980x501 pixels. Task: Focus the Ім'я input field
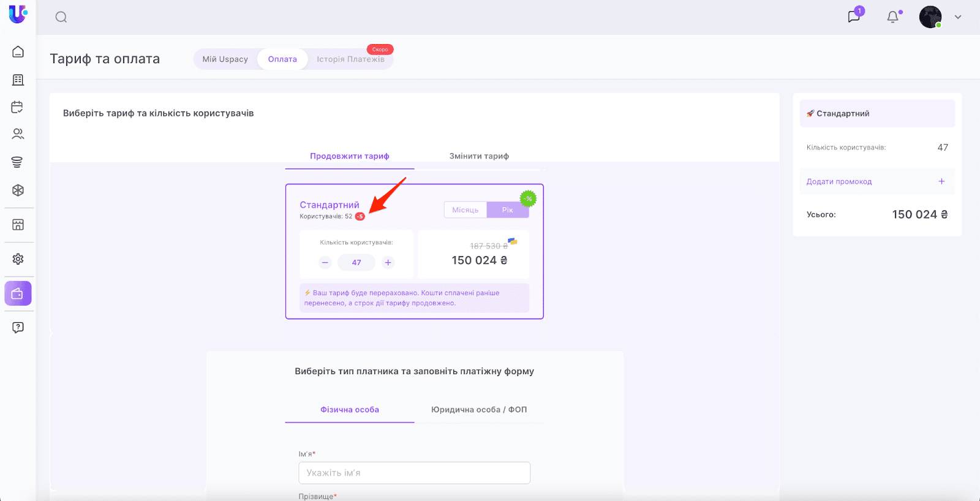(415, 473)
